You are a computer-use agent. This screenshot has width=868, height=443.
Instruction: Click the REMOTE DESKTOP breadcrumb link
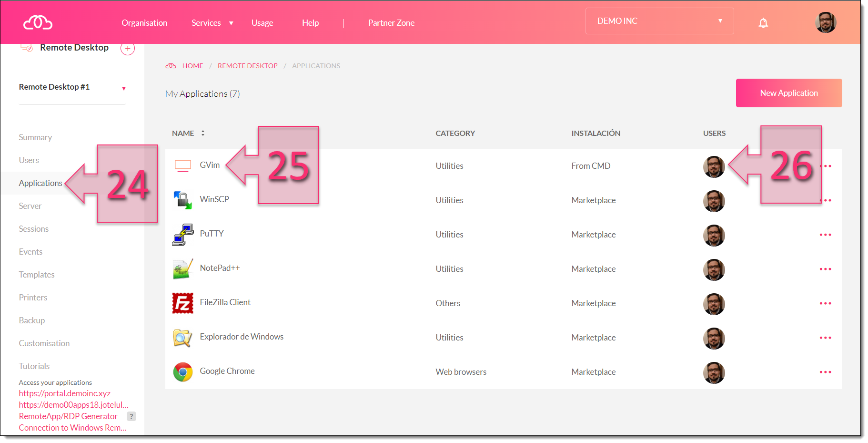coord(247,66)
